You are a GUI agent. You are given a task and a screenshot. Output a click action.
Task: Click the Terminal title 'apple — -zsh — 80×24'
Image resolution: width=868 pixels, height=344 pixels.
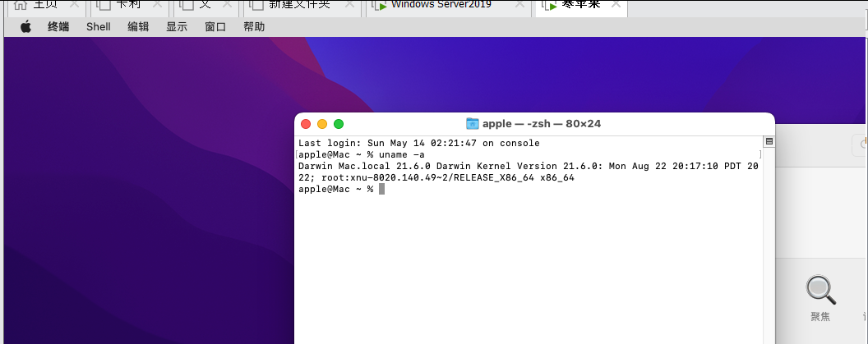click(542, 123)
